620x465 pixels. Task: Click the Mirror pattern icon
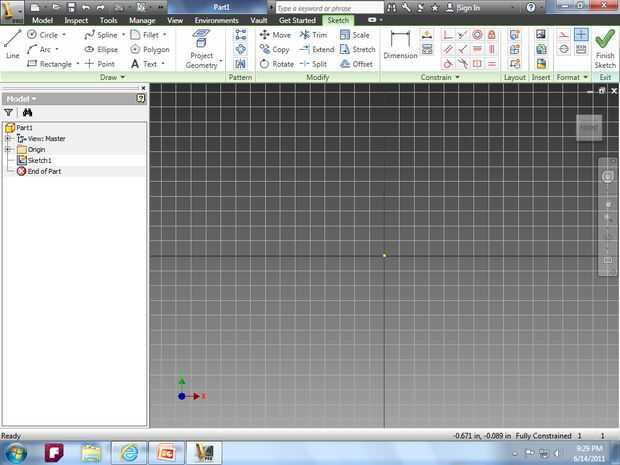240,64
